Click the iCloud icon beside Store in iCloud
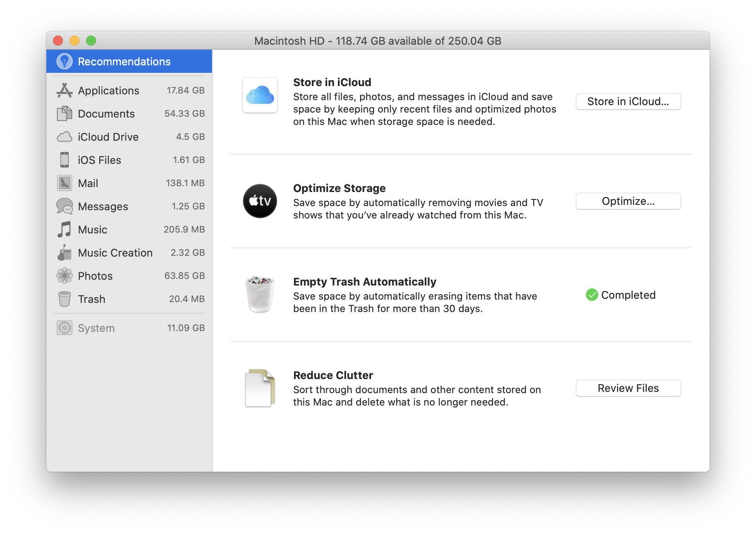 (260, 95)
